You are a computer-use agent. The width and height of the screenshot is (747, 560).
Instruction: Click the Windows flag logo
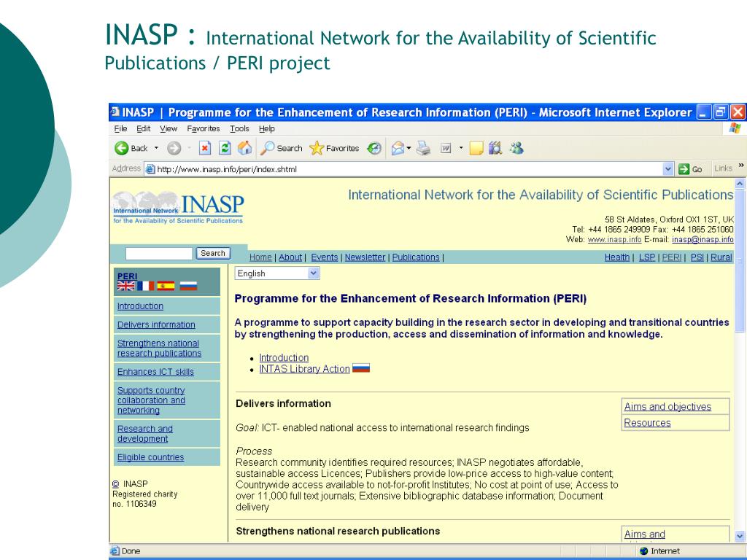[735, 128]
